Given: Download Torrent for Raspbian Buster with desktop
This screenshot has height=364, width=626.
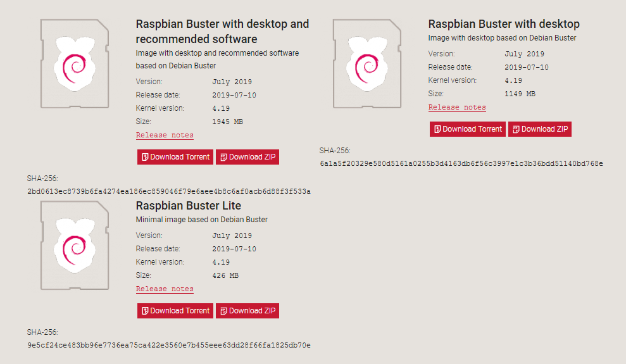Looking at the screenshot, I should (x=468, y=129).
